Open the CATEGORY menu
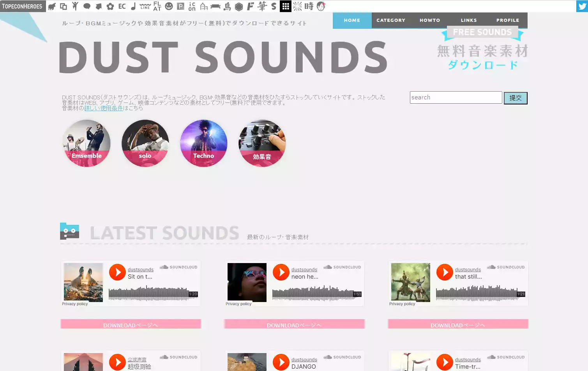Viewport: 588px width, 371px height. click(x=391, y=20)
